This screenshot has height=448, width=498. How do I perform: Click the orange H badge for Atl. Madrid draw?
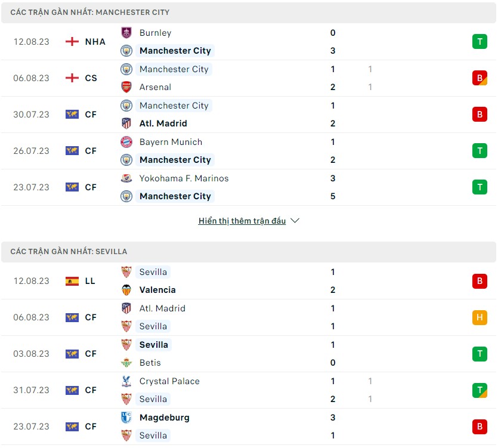click(480, 317)
